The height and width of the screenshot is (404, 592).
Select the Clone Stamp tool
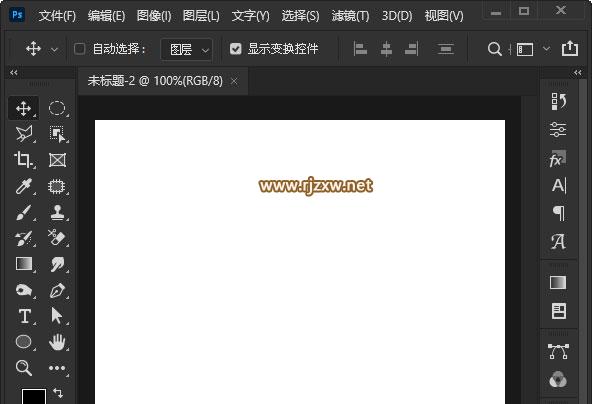coord(57,212)
